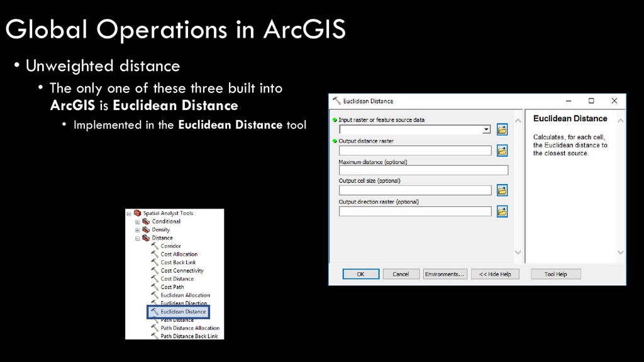
Task: Click the Maximum distance input field
Action: pyautogui.click(x=423, y=170)
